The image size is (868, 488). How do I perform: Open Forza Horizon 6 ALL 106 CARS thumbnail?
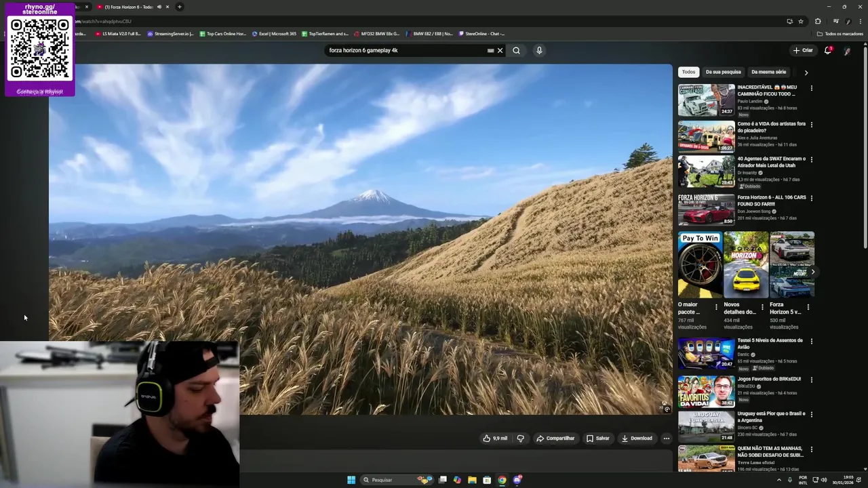706,210
